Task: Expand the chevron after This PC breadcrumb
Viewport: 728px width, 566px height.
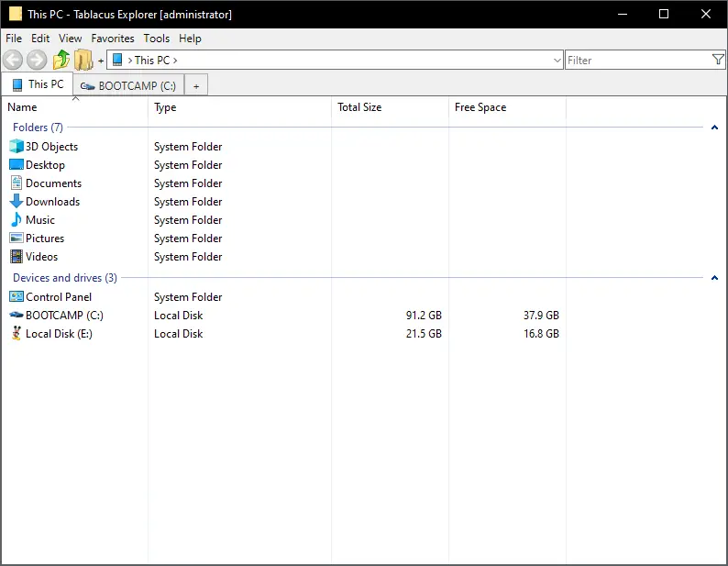Action: 175,61
